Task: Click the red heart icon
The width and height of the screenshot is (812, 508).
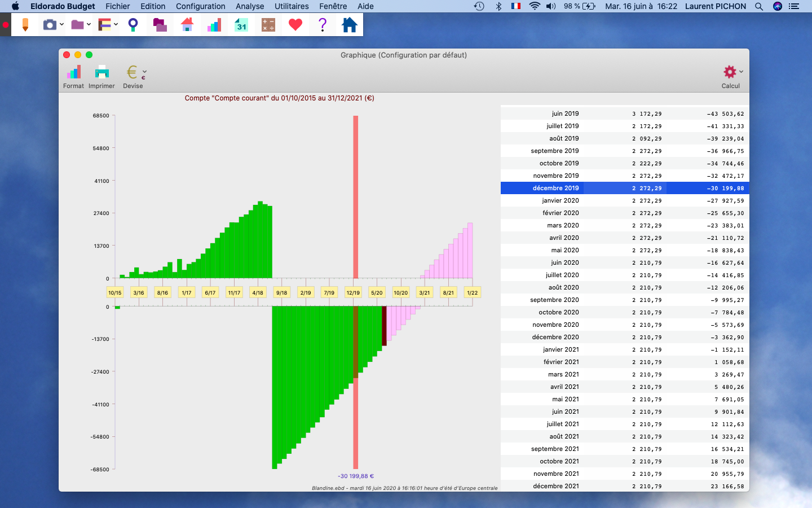Action: point(295,25)
